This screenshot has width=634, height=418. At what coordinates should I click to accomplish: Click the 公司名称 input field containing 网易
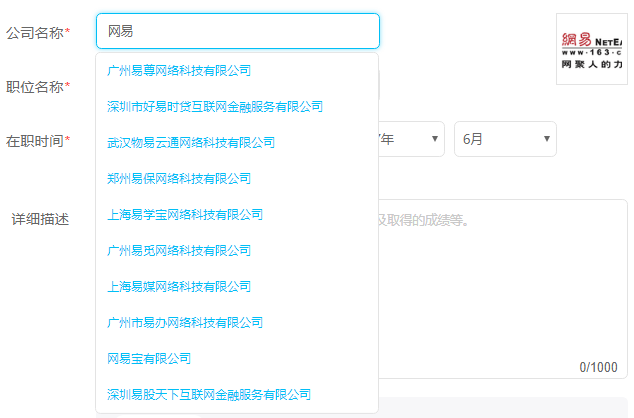(x=238, y=31)
